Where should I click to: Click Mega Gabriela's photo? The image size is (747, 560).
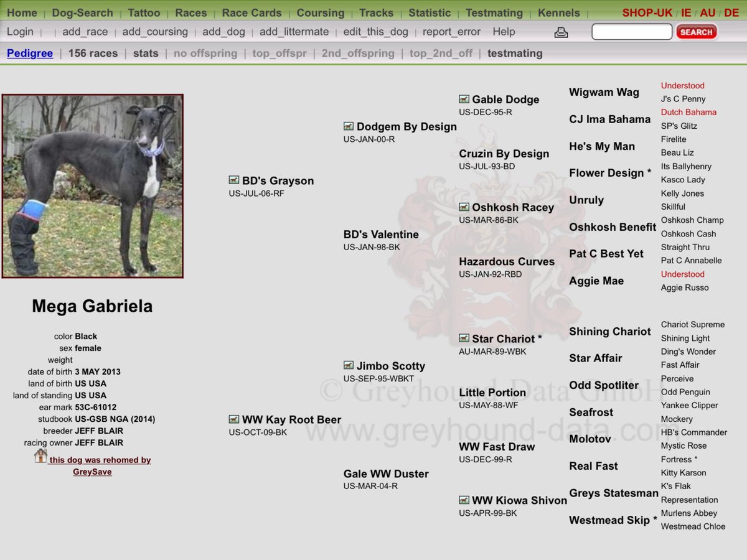coord(92,186)
